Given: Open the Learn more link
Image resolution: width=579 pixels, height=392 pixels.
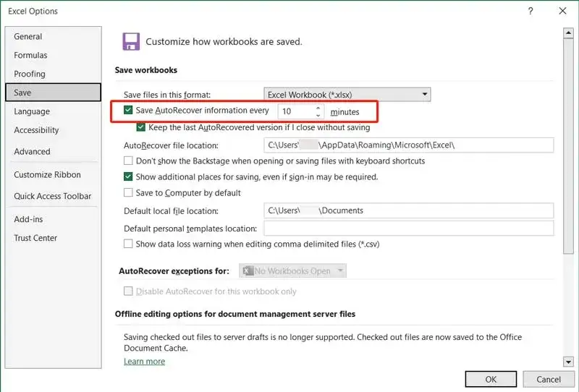Looking at the screenshot, I should [x=144, y=362].
